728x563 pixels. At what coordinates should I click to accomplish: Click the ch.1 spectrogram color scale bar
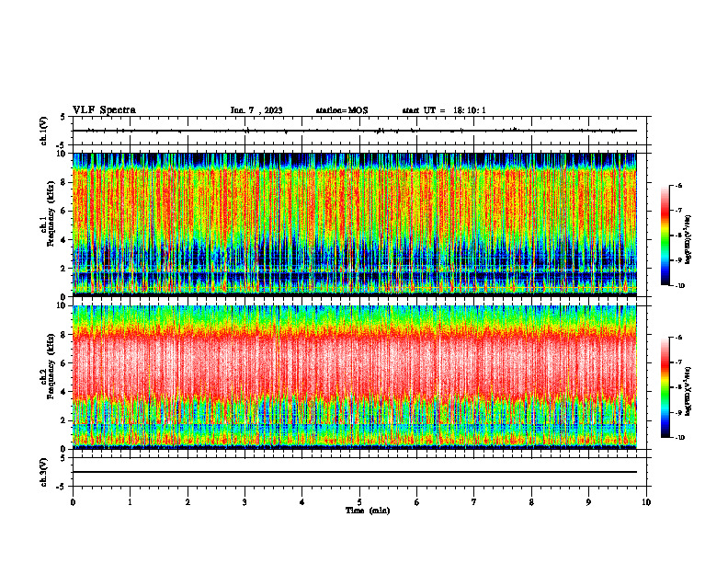(665, 236)
